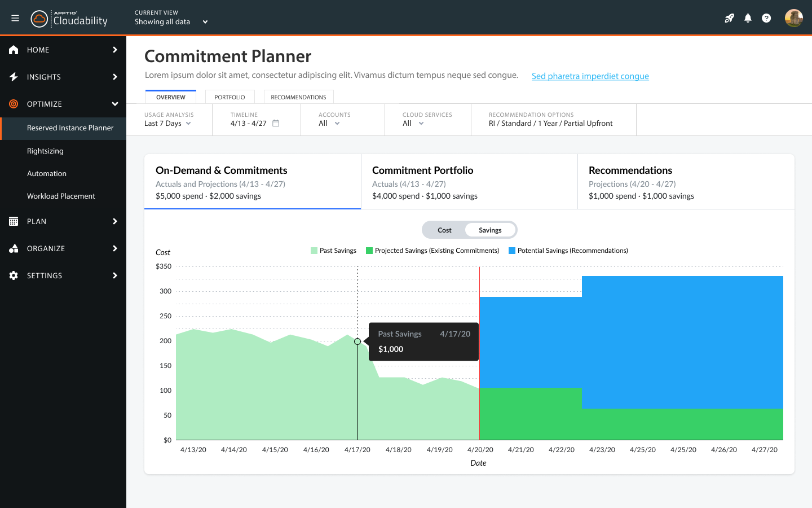Click the help question mark icon
The image size is (812, 508).
[x=766, y=18]
